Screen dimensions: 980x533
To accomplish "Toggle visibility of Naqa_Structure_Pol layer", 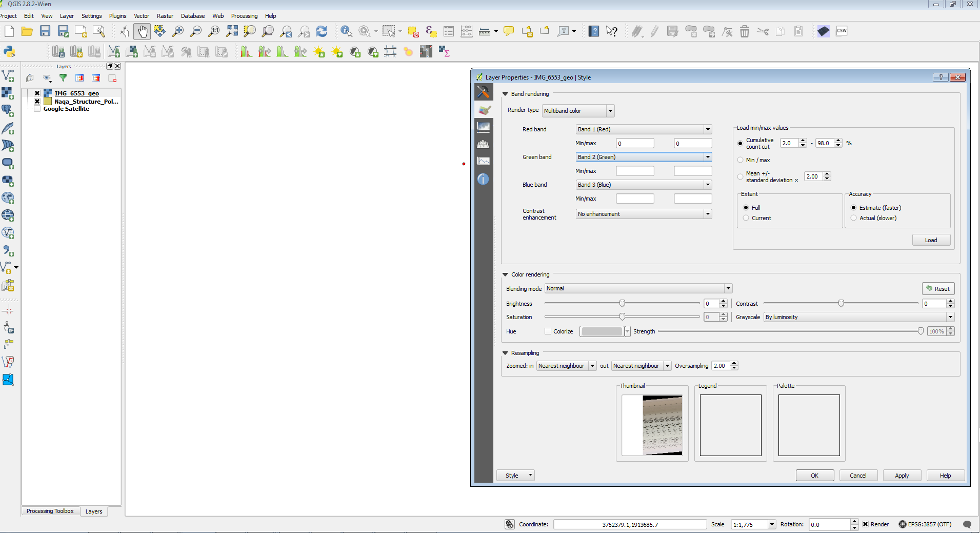I will click(37, 101).
